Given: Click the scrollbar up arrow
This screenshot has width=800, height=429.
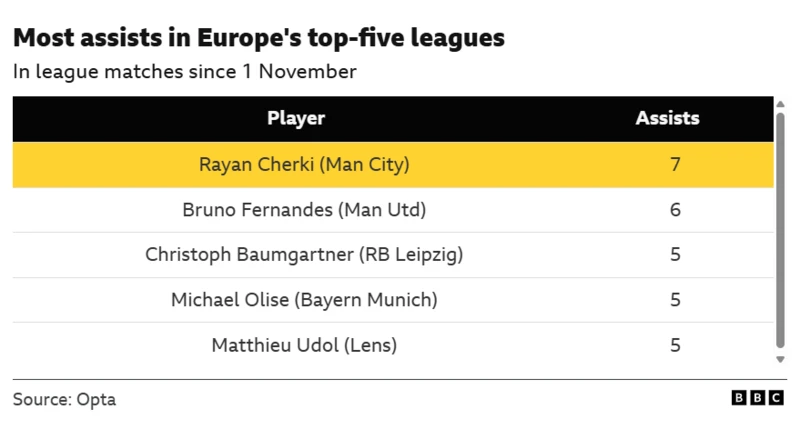Looking at the screenshot, I should tap(780, 103).
